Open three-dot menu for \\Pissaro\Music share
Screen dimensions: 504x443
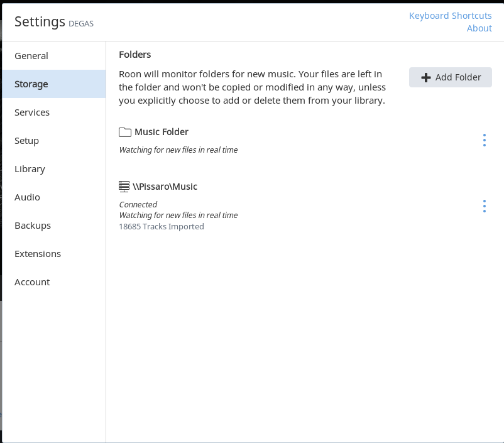click(x=485, y=206)
